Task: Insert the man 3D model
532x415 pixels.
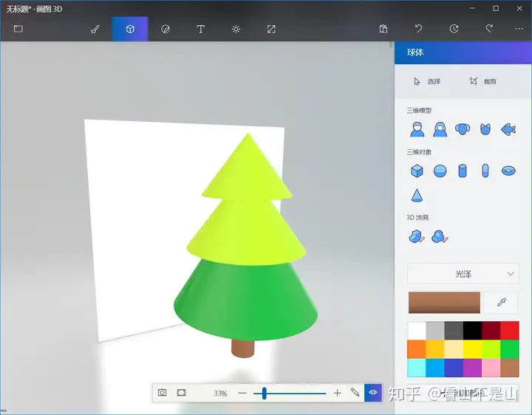Action: pyautogui.click(x=417, y=129)
